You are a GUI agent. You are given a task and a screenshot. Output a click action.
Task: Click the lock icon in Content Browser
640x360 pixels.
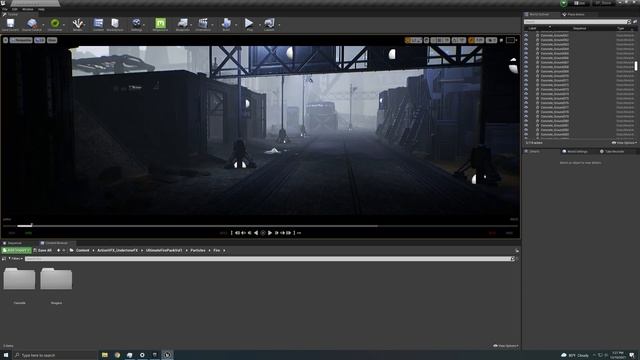coord(517,250)
